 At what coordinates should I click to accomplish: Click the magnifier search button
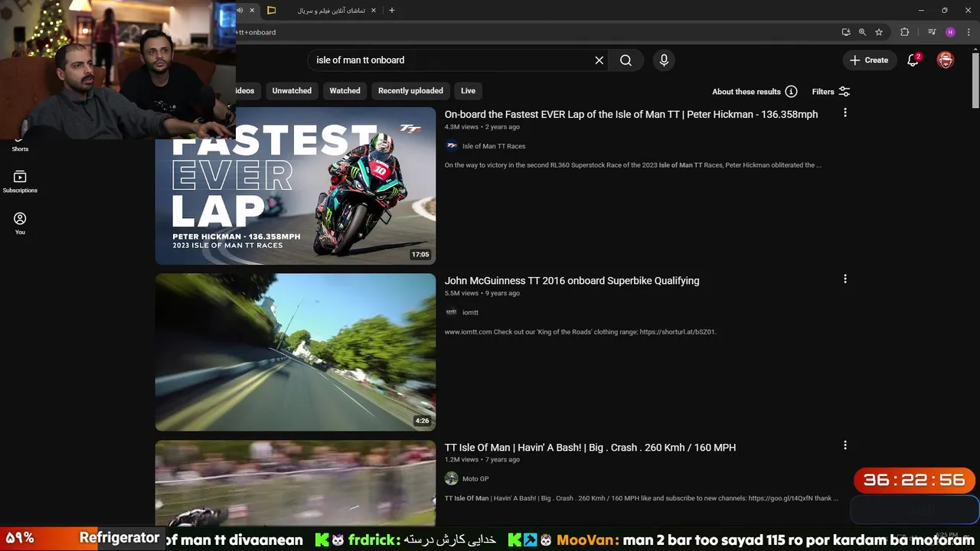point(626,60)
